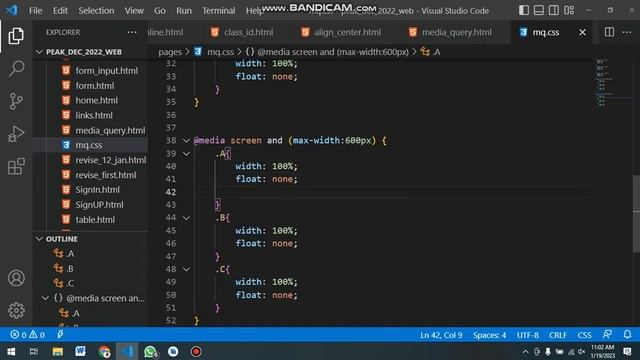Open Windows Start menu
Image resolution: width=640 pixels, height=360 pixels.
11,351
